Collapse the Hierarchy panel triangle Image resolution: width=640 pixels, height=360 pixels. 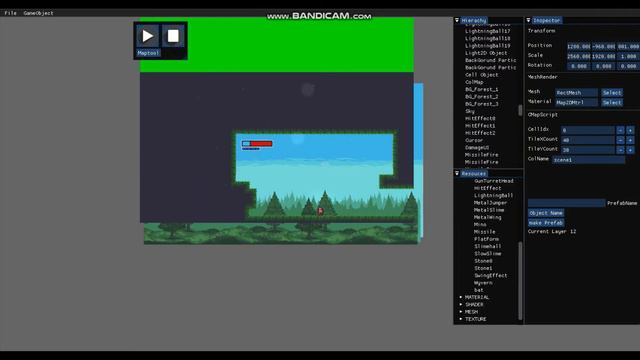point(457,20)
